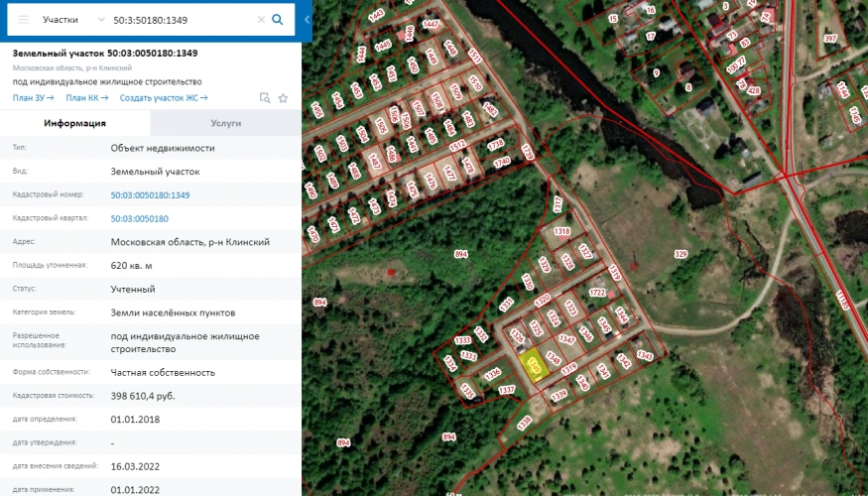
Task: Click Частная собственность value
Action: [163, 373]
